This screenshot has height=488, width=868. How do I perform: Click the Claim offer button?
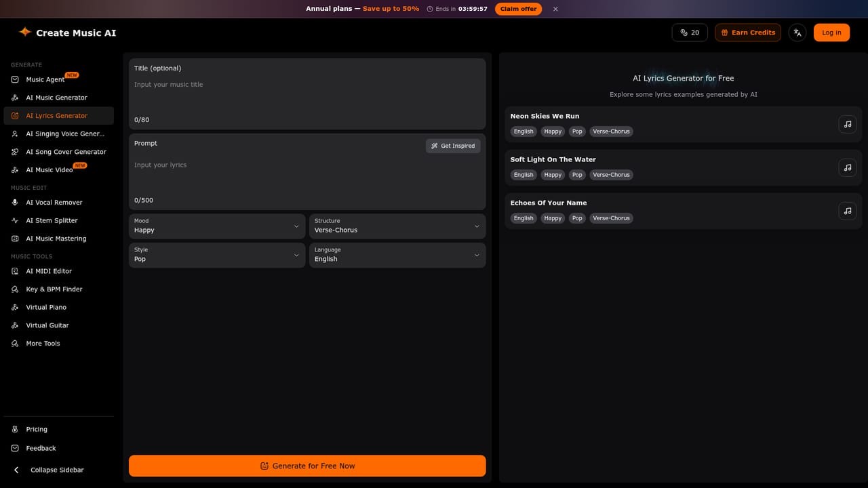pos(519,9)
